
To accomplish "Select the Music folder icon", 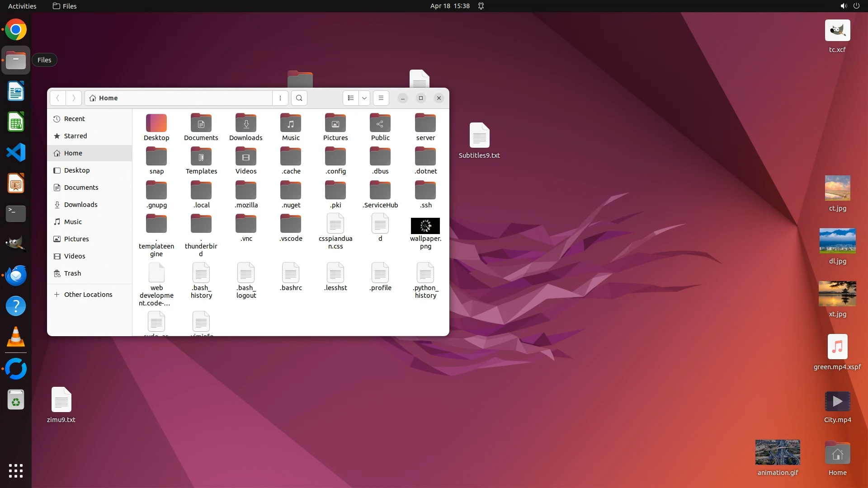I will (291, 123).
